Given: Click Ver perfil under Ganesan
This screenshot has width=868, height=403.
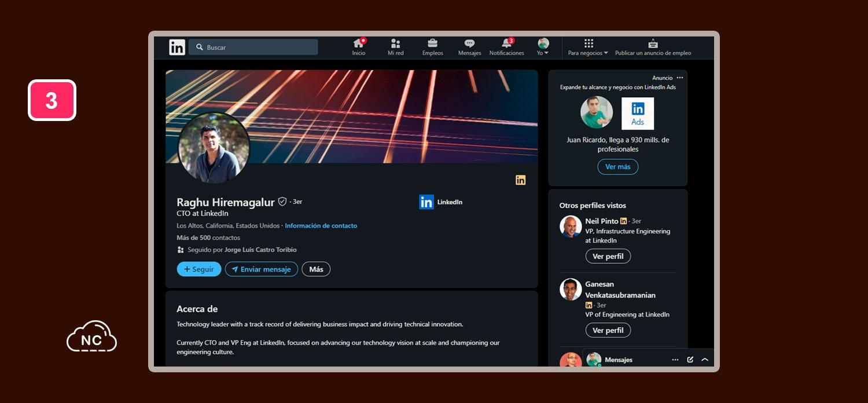Looking at the screenshot, I should click(x=608, y=331).
